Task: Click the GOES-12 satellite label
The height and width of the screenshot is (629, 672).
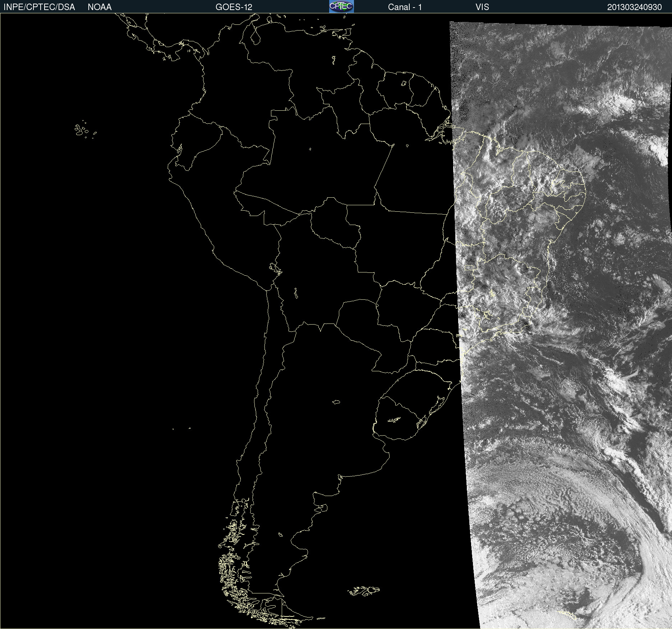Action: click(x=234, y=7)
